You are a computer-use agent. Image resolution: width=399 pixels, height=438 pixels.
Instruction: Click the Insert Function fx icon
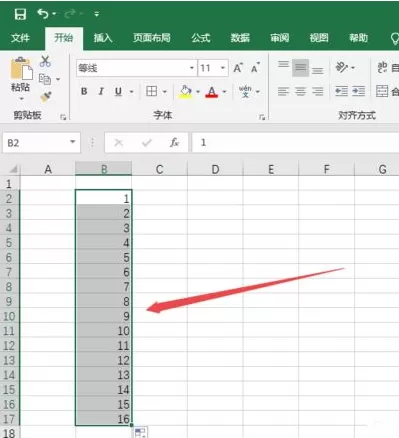tap(174, 143)
